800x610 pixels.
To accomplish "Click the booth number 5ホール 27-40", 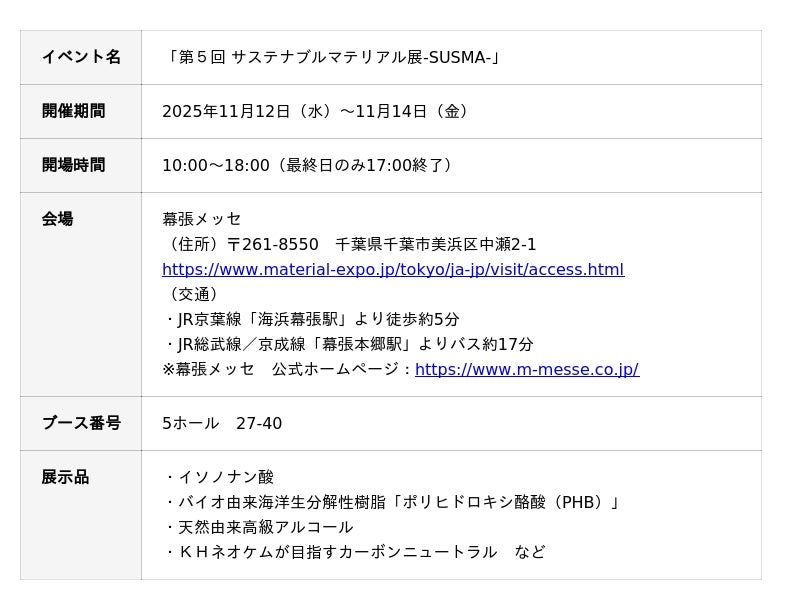I will (222, 423).
